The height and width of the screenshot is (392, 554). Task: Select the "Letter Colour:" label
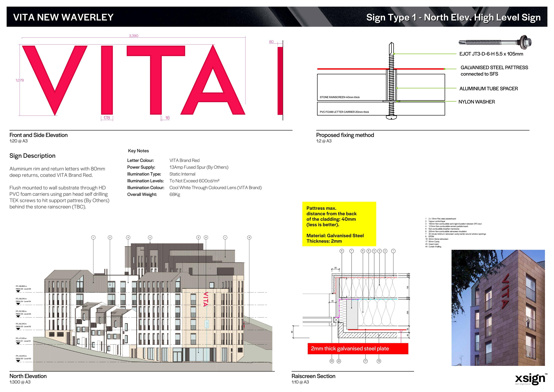(141, 160)
